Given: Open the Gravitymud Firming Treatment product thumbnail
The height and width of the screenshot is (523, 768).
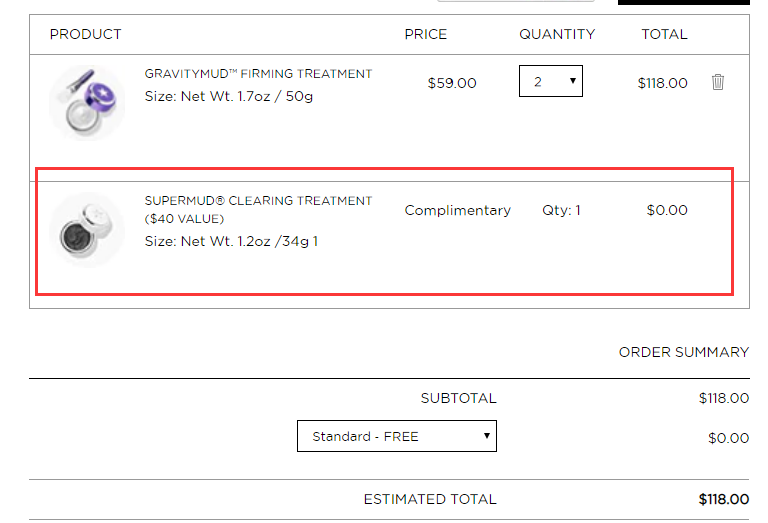Looking at the screenshot, I should tap(87, 103).
